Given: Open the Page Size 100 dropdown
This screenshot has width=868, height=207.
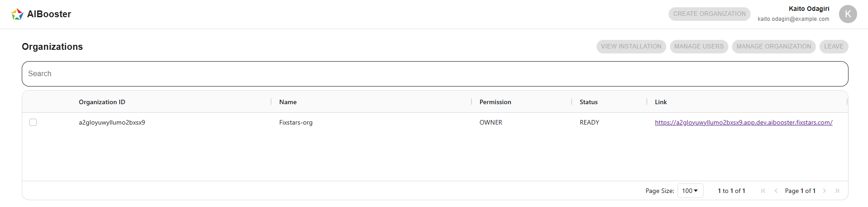Looking at the screenshot, I should point(690,191).
